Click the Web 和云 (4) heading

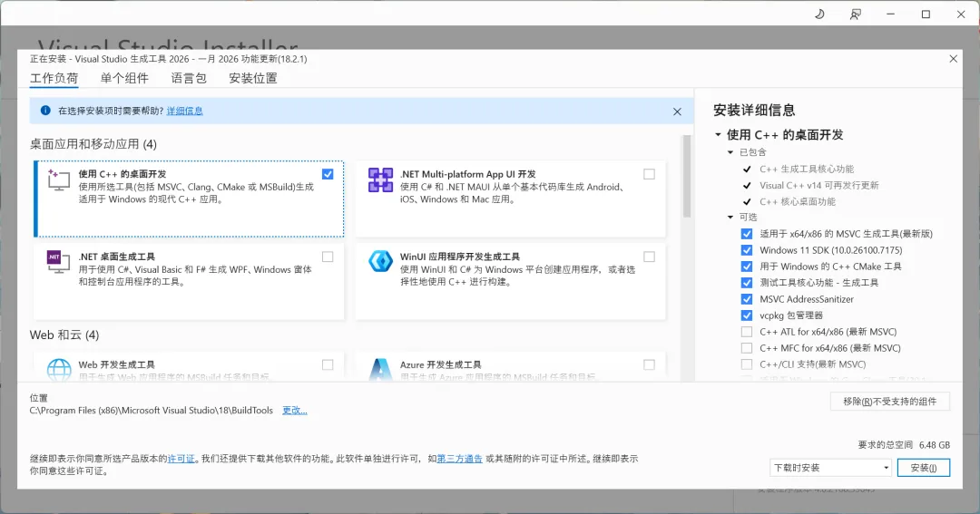point(64,335)
